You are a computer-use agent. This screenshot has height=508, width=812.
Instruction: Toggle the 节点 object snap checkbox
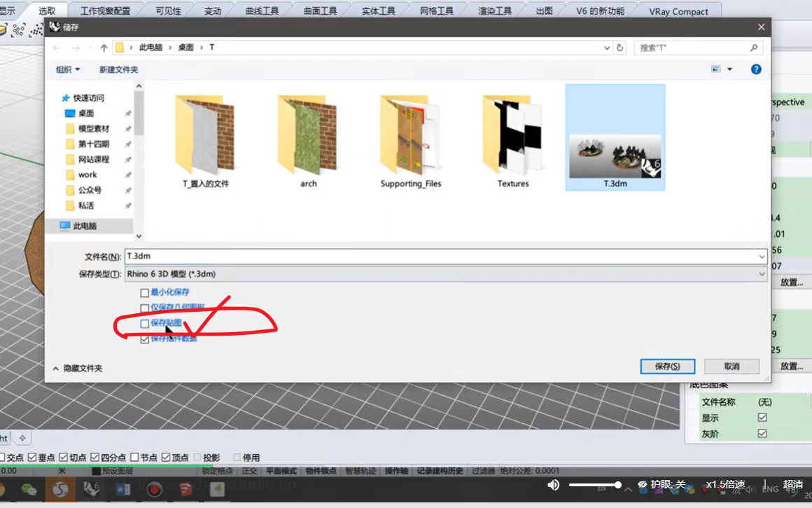click(x=134, y=457)
